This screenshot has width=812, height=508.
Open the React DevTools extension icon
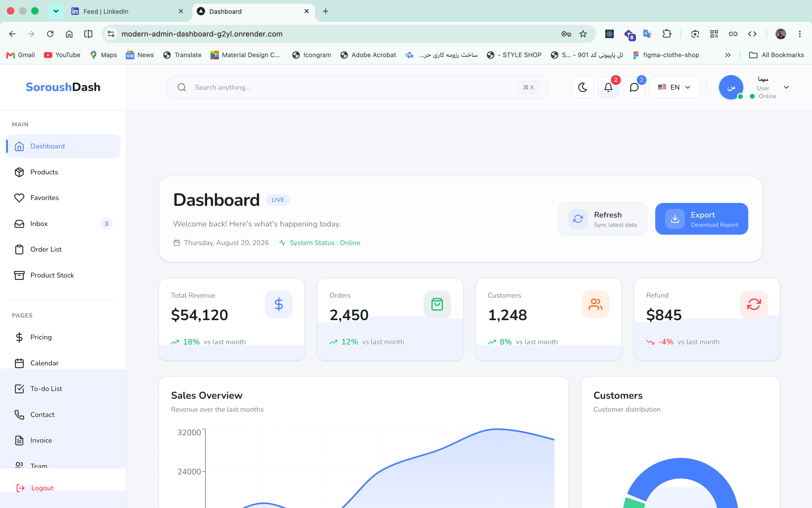point(609,34)
